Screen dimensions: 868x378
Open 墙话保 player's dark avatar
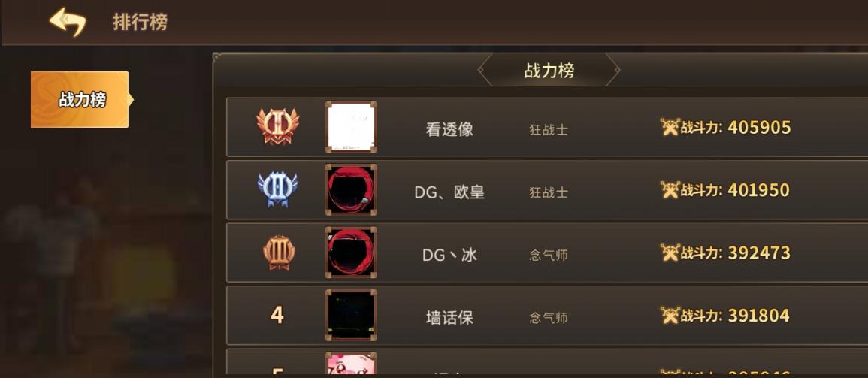tap(351, 315)
